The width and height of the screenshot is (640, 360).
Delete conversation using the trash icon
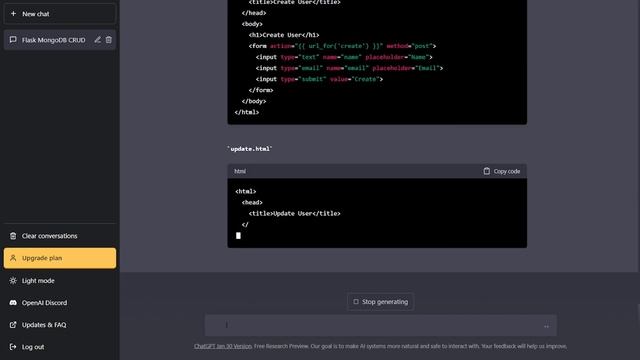coord(109,40)
